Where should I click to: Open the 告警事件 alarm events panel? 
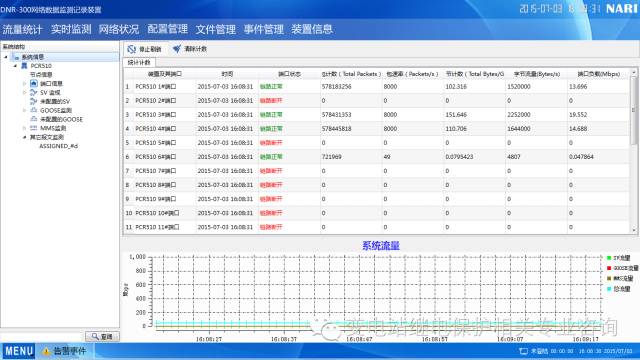(69, 351)
